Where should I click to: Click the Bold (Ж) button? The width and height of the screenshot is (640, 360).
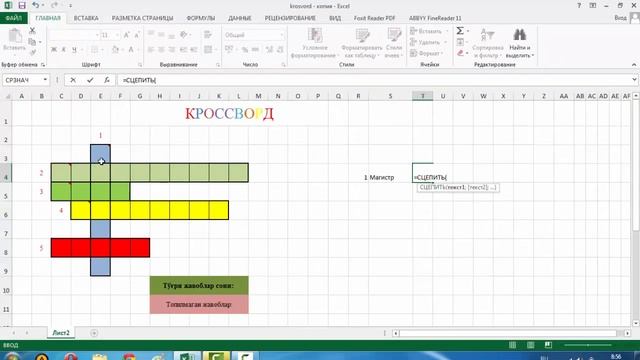pyautogui.click(x=53, y=50)
